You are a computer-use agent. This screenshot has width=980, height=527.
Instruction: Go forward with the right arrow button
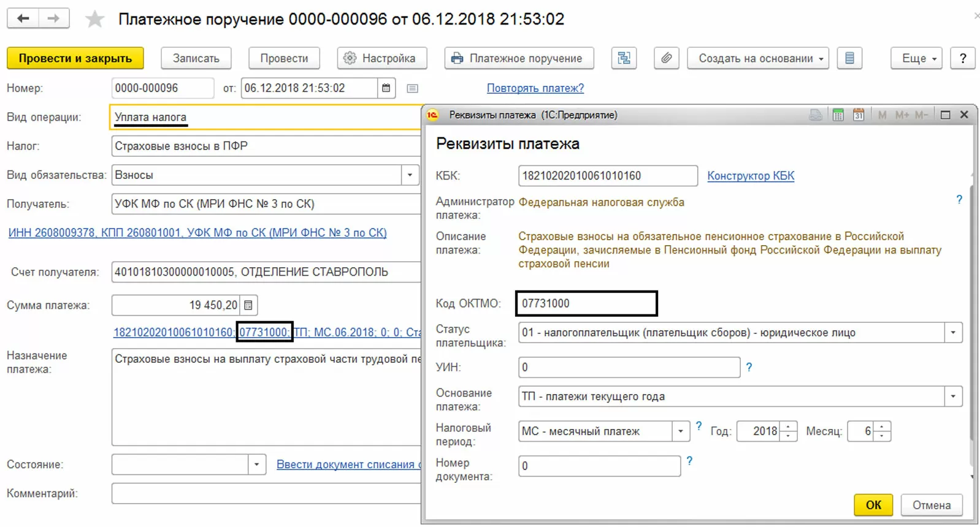tap(54, 18)
